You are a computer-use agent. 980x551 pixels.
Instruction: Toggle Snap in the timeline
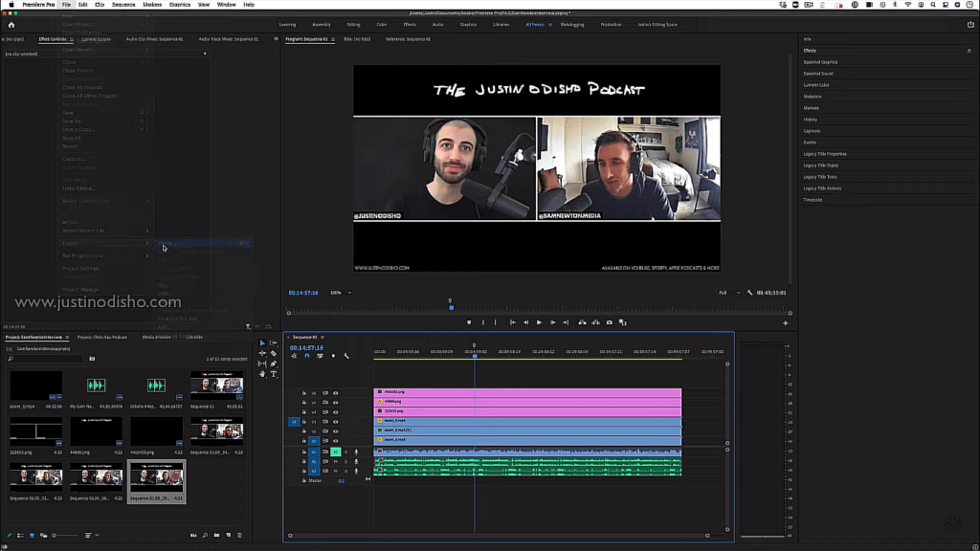[x=307, y=356]
